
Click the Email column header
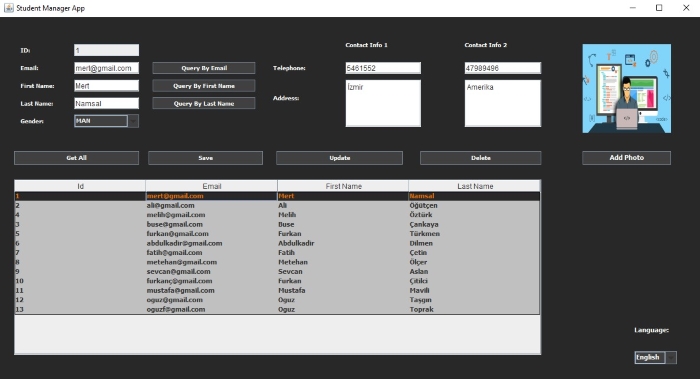point(211,186)
